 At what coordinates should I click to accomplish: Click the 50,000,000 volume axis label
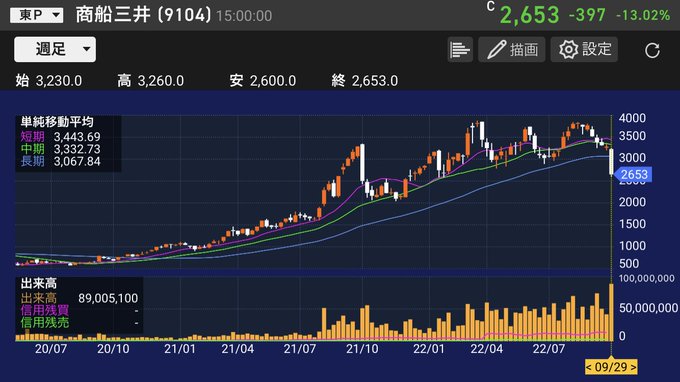(648, 308)
